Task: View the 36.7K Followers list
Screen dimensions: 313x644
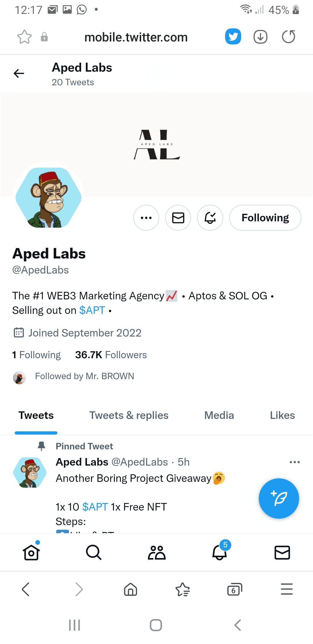Action: pyautogui.click(x=111, y=355)
